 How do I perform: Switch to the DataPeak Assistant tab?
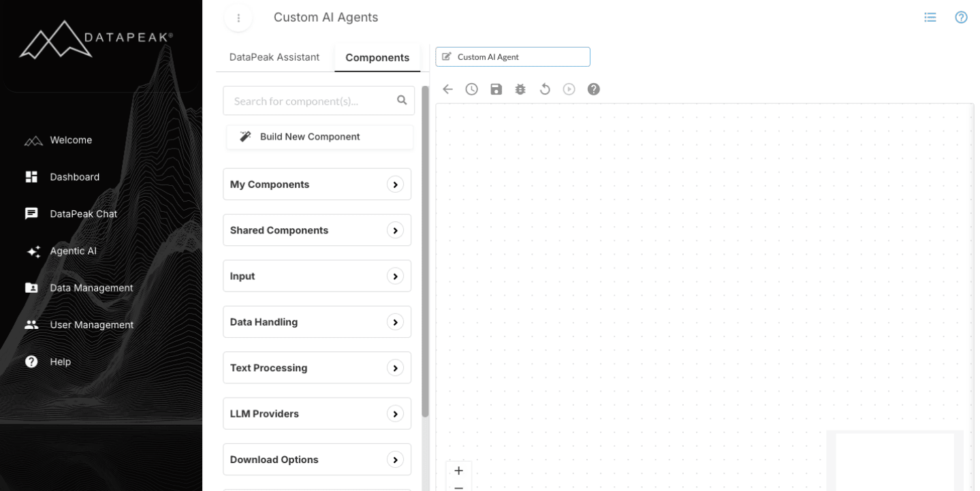tap(274, 57)
